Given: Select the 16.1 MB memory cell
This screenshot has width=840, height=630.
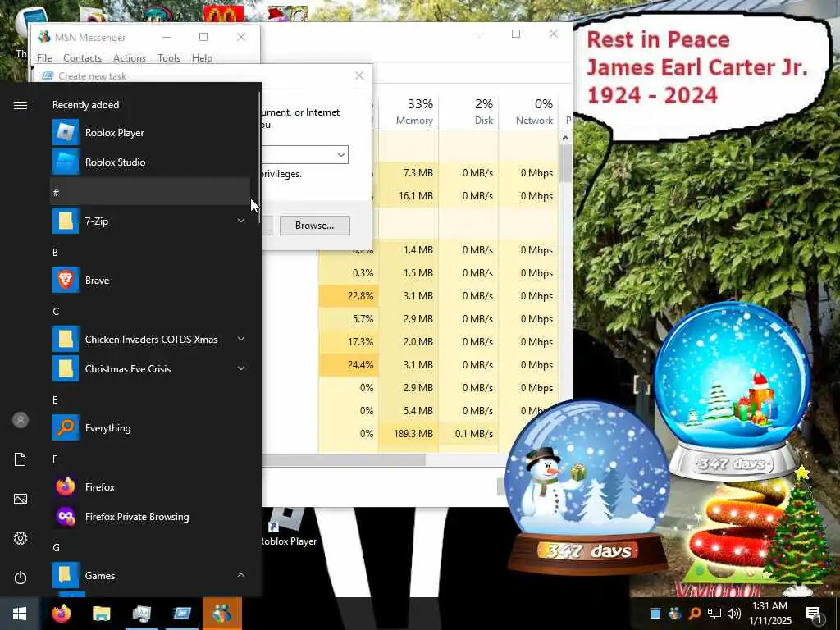Looking at the screenshot, I should pos(409,196).
